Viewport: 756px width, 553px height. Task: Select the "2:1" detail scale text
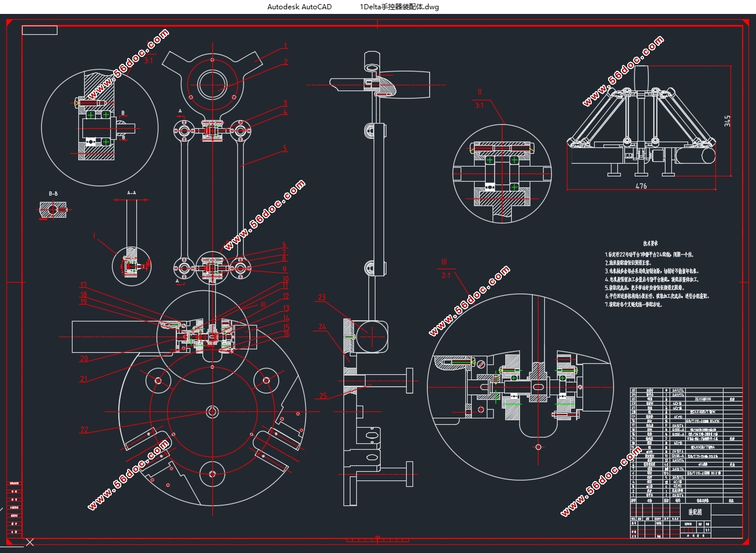tap(446, 275)
